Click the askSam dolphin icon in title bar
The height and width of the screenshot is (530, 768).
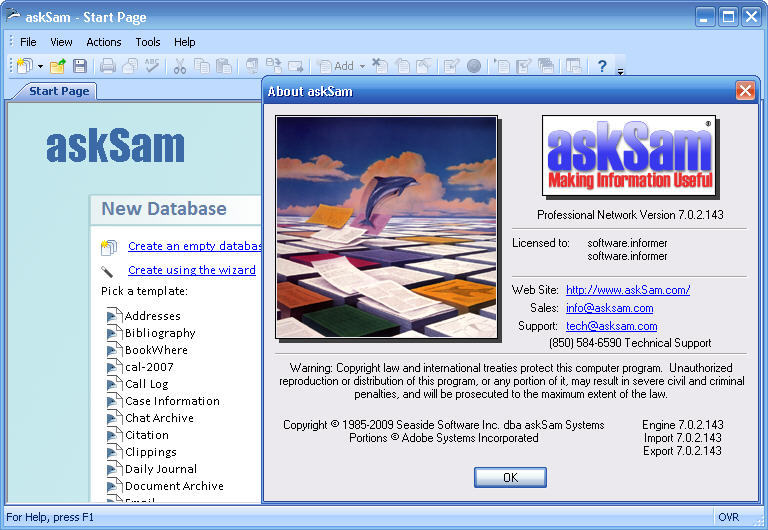click(13, 16)
